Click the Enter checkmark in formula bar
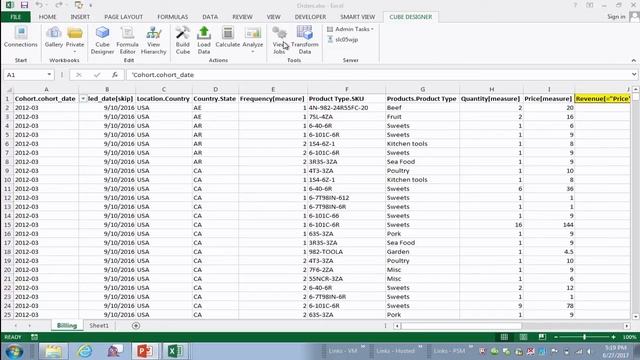The width and height of the screenshot is (640, 360). 97,75
